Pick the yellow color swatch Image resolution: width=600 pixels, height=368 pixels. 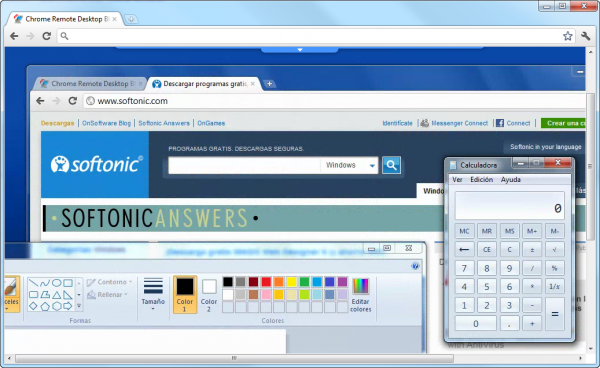click(292, 282)
